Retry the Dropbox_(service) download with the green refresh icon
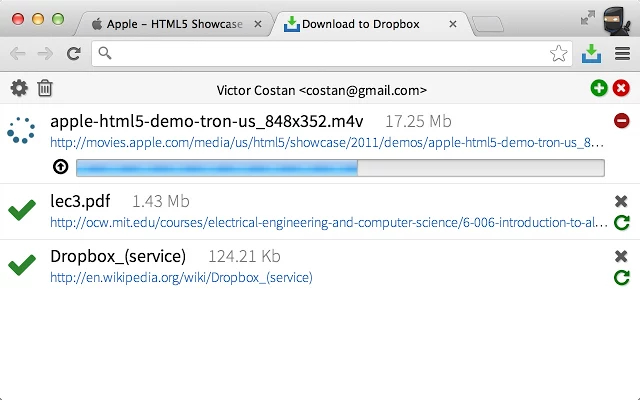Screen dimensions: 640x400 (x=622, y=278)
